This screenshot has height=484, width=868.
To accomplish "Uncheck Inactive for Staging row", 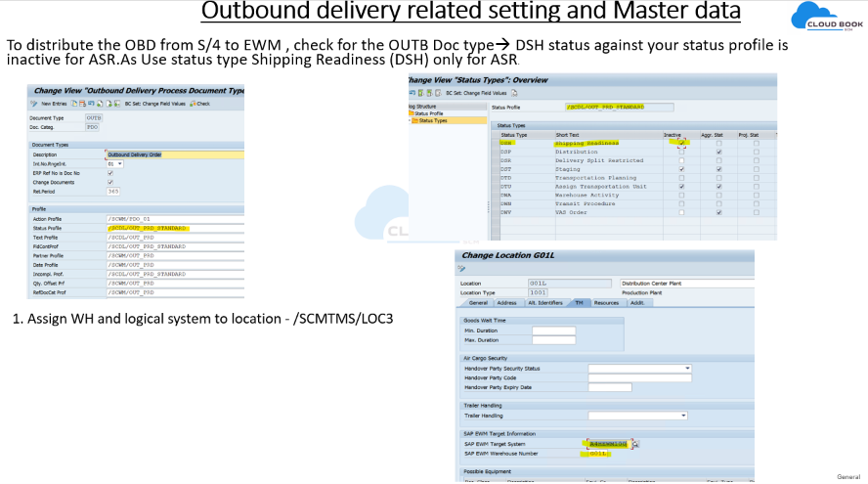I will (681, 169).
